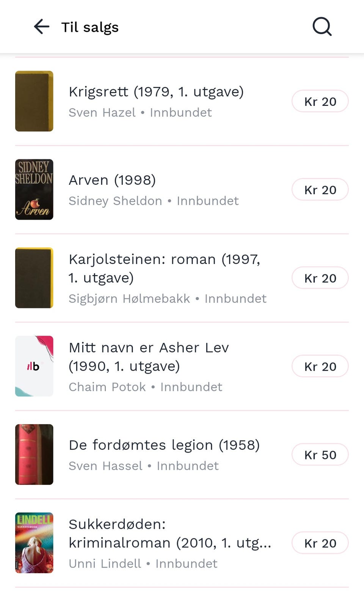The image size is (364, 591).
Task: Open Krigsrett (1979, 1. utgave) listing
Action: click(156, 92)
